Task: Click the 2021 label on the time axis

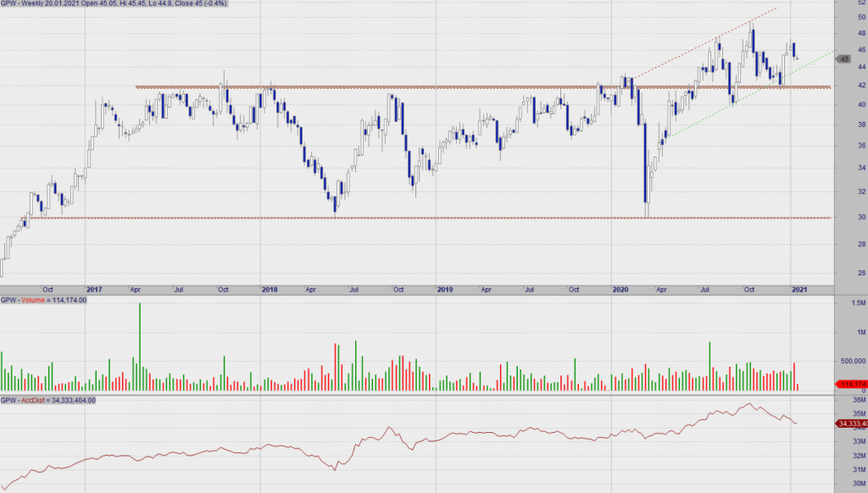Action: click(x=798, y=290)
